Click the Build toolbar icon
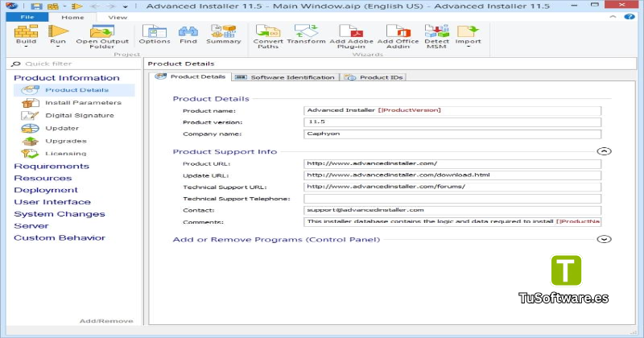This screenshot has width=644, height=338. tap(26, 31)
